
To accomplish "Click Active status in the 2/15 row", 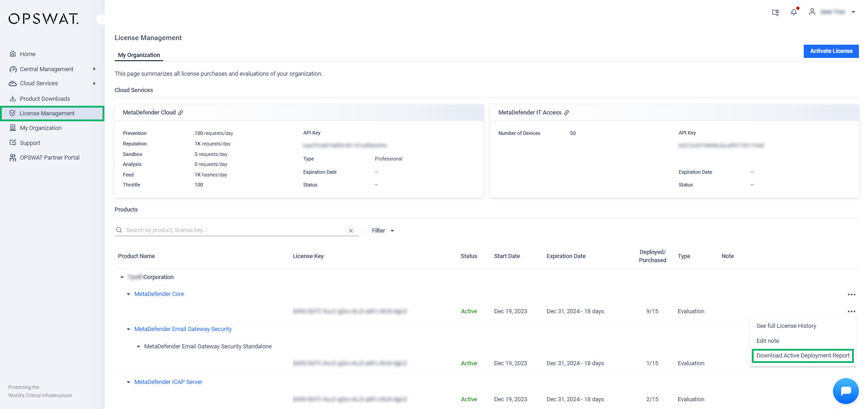I will click(469, 399).
